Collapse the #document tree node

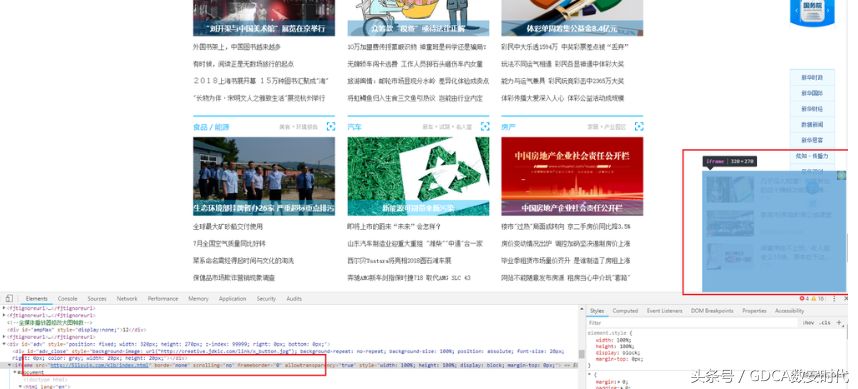click(x=15, y=372)
